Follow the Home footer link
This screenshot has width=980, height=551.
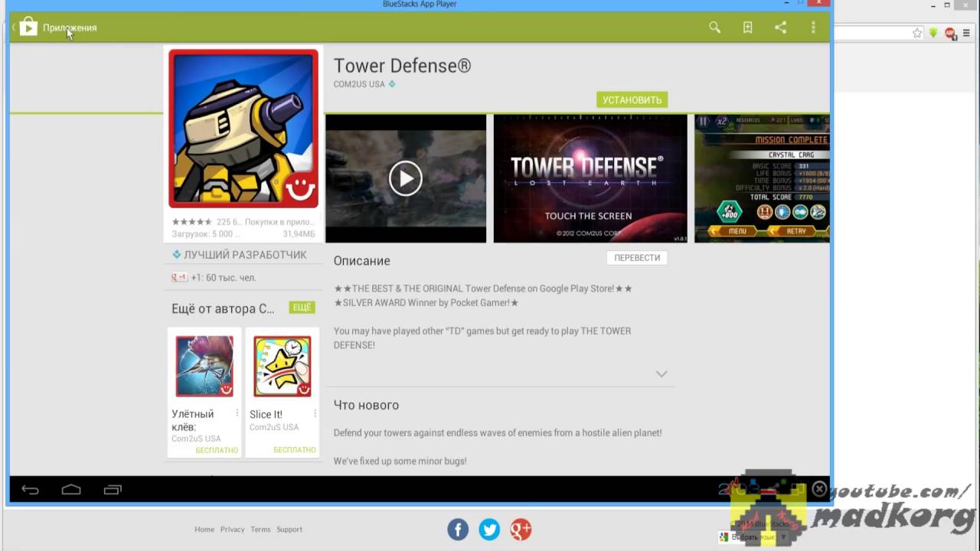coord(204,530)
